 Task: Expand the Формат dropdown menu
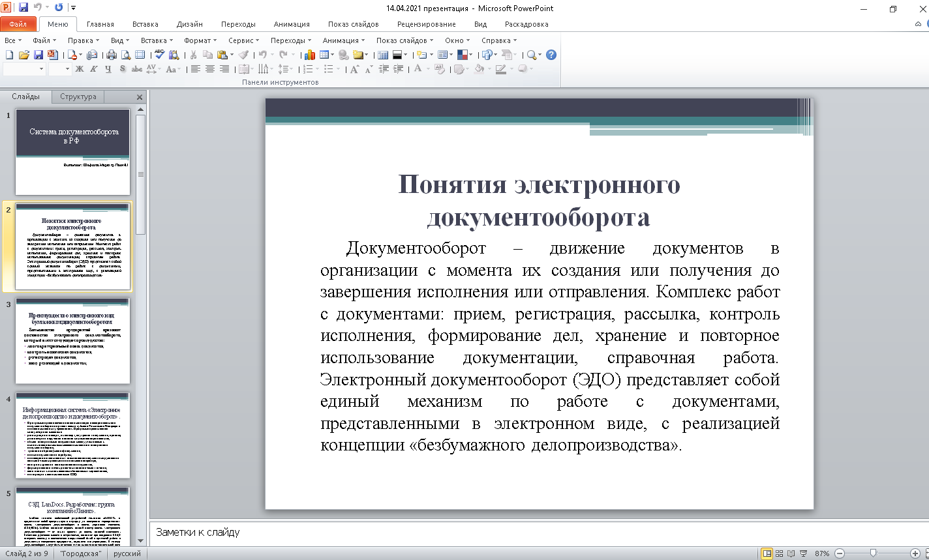pos(200,40)
